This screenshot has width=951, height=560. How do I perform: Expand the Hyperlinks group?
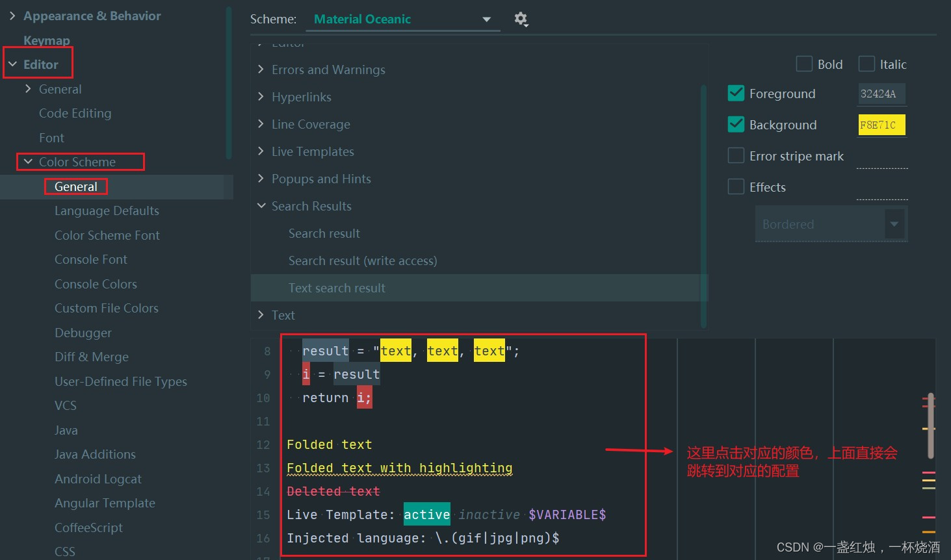click(x=261, y=97)
